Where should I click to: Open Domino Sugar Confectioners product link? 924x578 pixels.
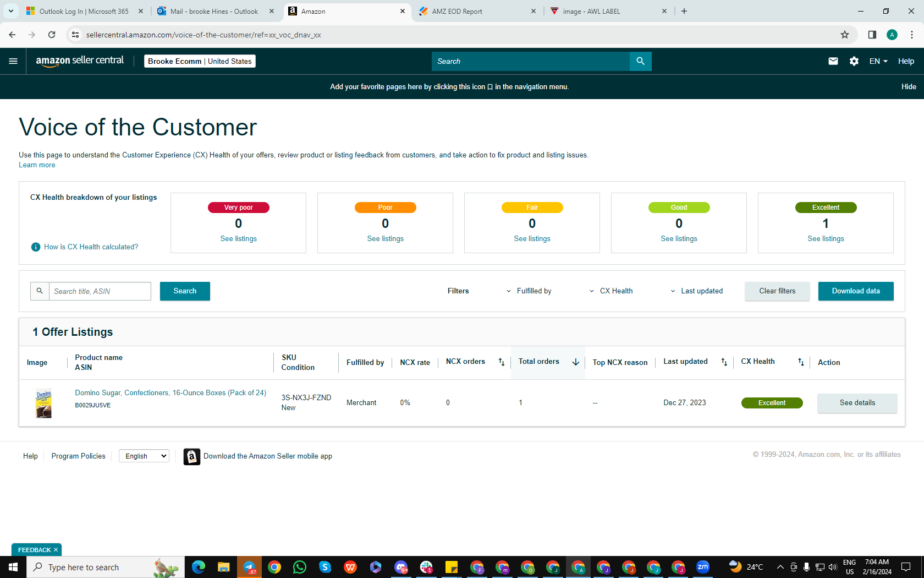point(170,393)
